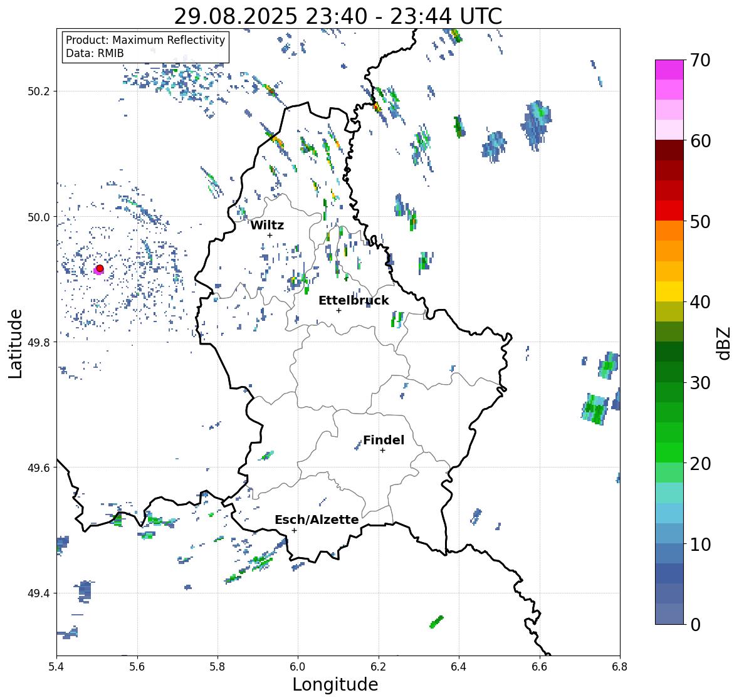Click the 50.2 latitude tick label
This screenshot has height=700, width=739.
39,91
